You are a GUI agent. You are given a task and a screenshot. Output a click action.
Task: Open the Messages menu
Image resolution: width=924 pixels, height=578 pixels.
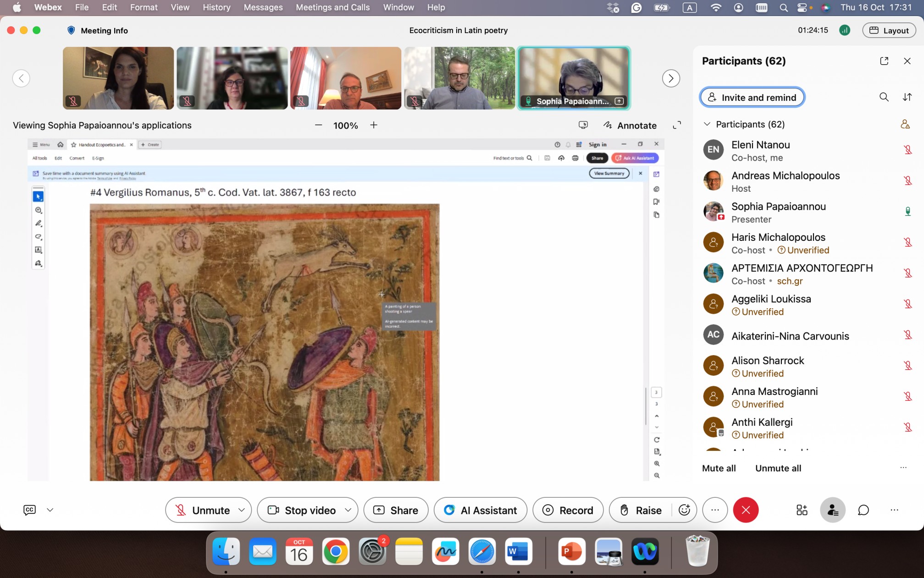(x=263, y=7)
